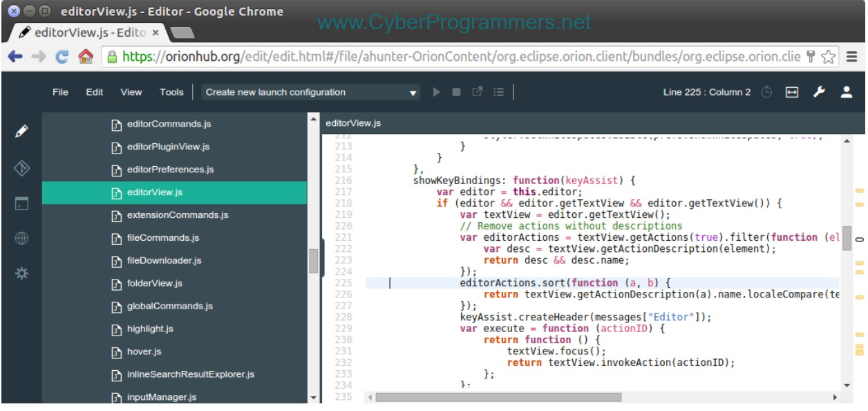
Task: Open inlineSearchResultExplorer.js in file tree
Action: click(191, 374)
